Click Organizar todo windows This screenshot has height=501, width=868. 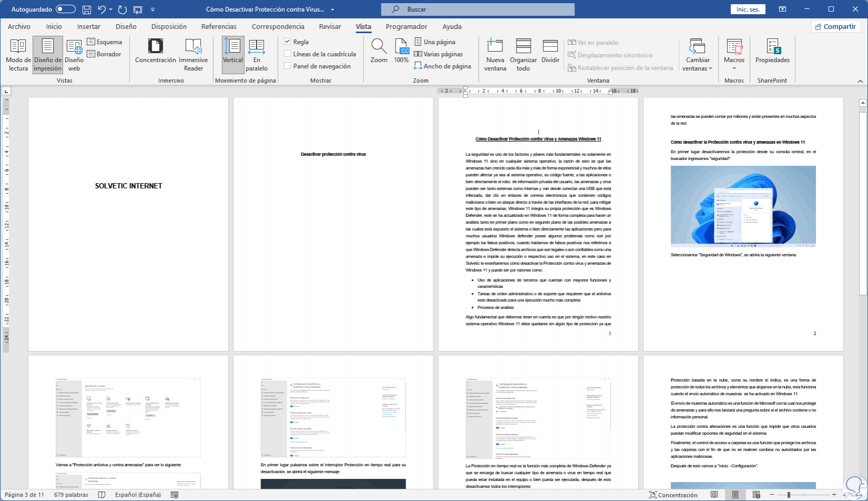[523, 55]
